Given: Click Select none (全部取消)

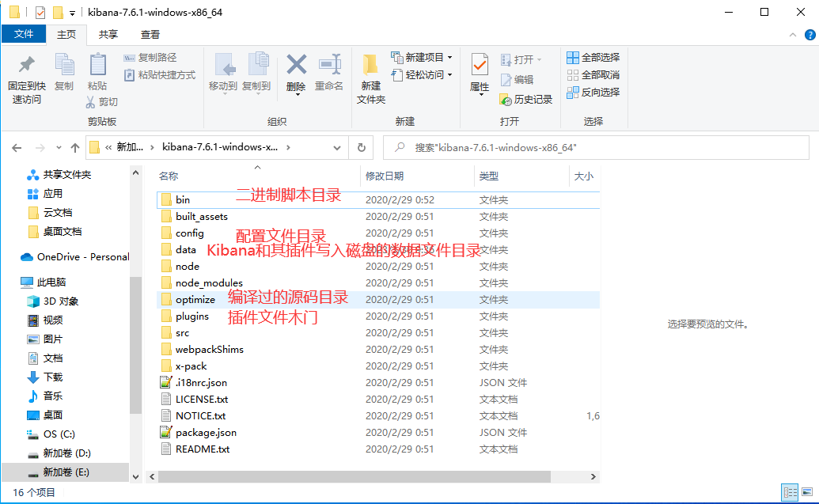Looking at the screenshot, I should 593,74.
